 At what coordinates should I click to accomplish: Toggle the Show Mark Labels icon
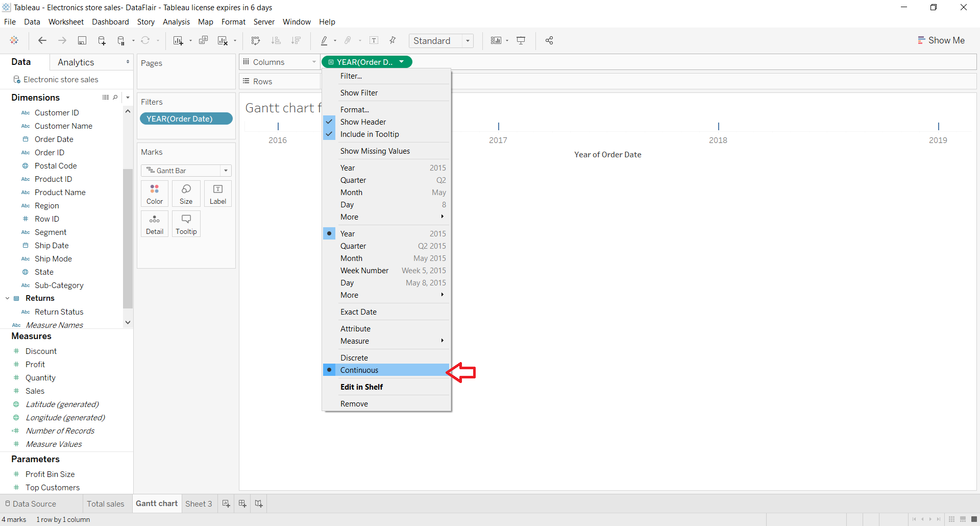click(x=374, y=40)
